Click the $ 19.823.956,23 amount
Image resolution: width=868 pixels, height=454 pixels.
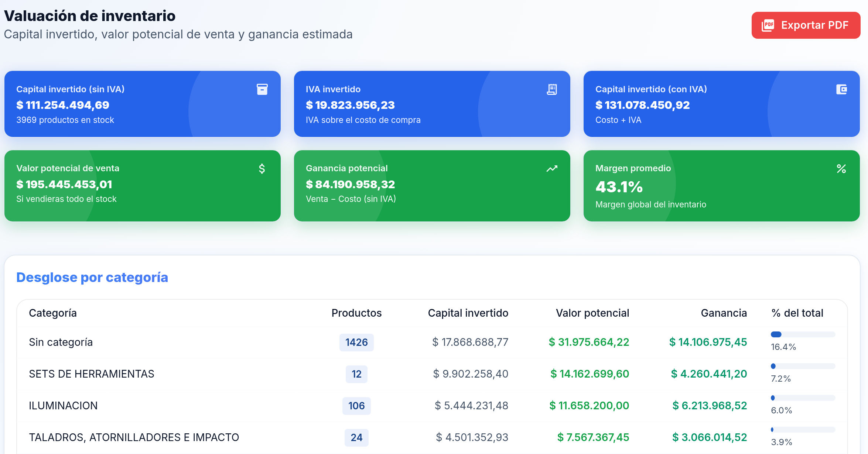coord(350,105)
